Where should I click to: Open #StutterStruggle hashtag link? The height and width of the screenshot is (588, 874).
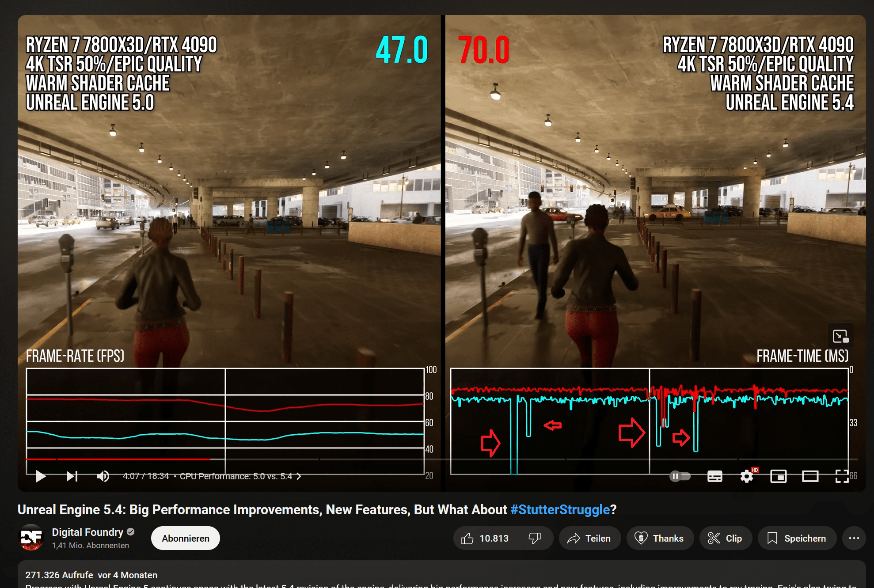pos(560,510)
